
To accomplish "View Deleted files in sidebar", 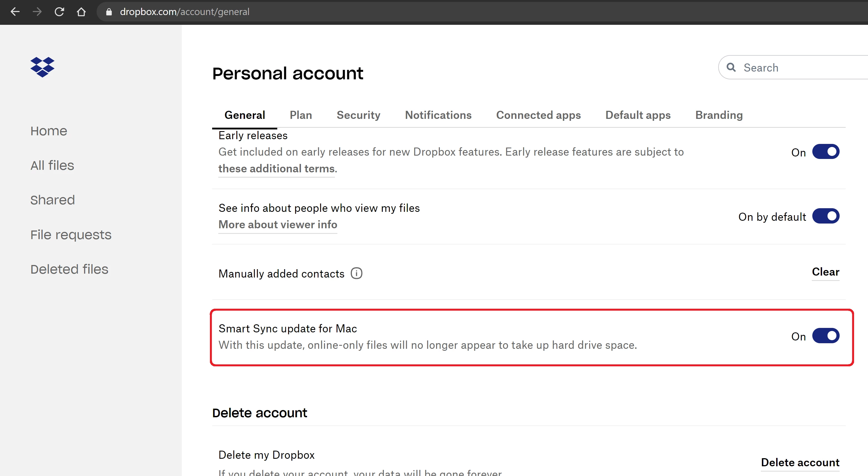I will point(69,269).
